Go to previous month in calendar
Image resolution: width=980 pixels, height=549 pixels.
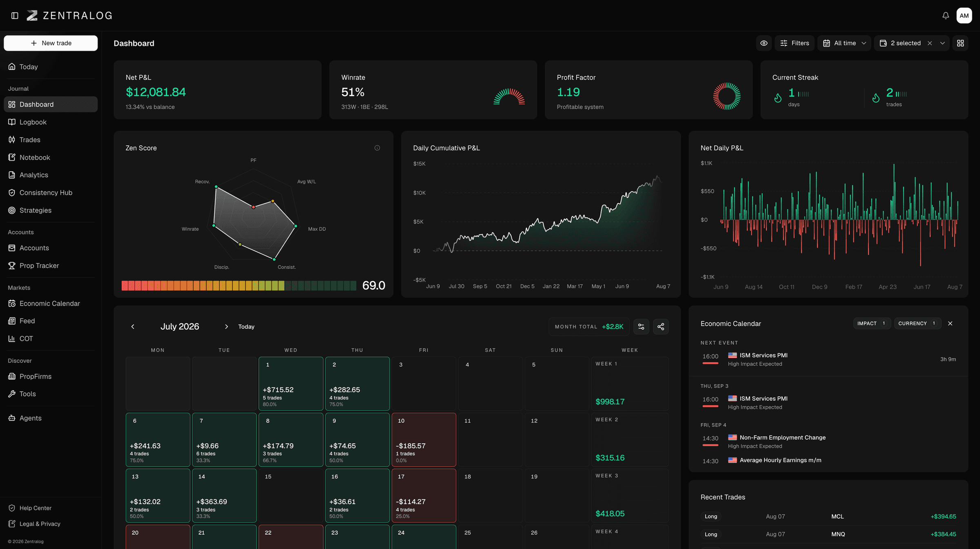(x=133, y=326)
